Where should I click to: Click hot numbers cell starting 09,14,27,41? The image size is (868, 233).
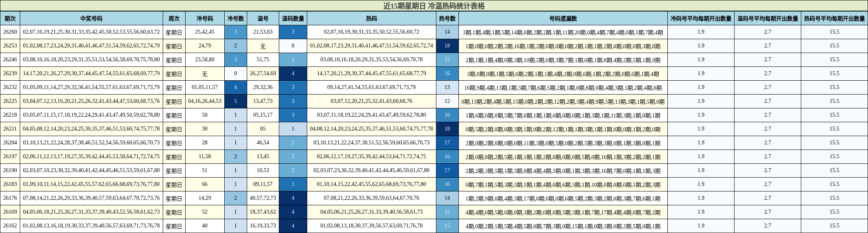point(372,87)
